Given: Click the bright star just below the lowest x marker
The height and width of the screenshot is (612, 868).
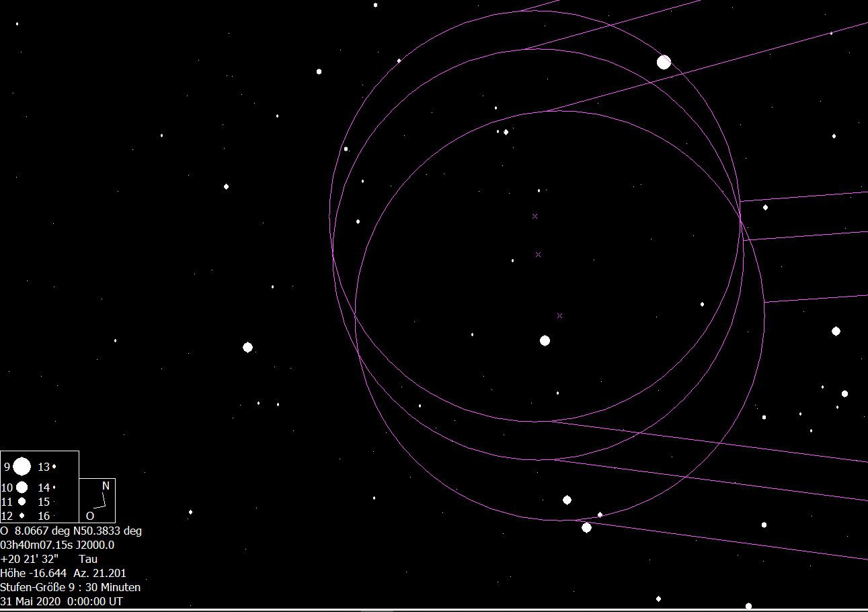Looking at the screenshot, I should (545, 341).
